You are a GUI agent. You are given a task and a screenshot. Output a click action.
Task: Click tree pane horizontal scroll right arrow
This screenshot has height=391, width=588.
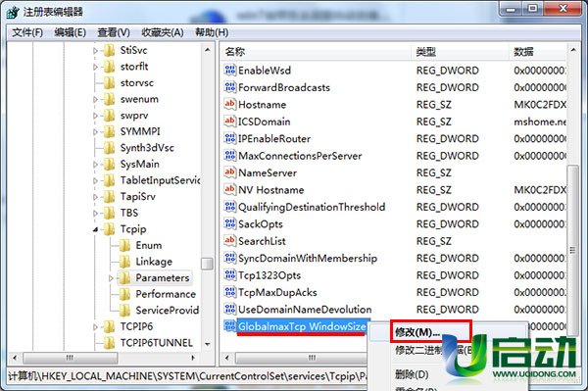pyautogui.click(x=193, y=358)
